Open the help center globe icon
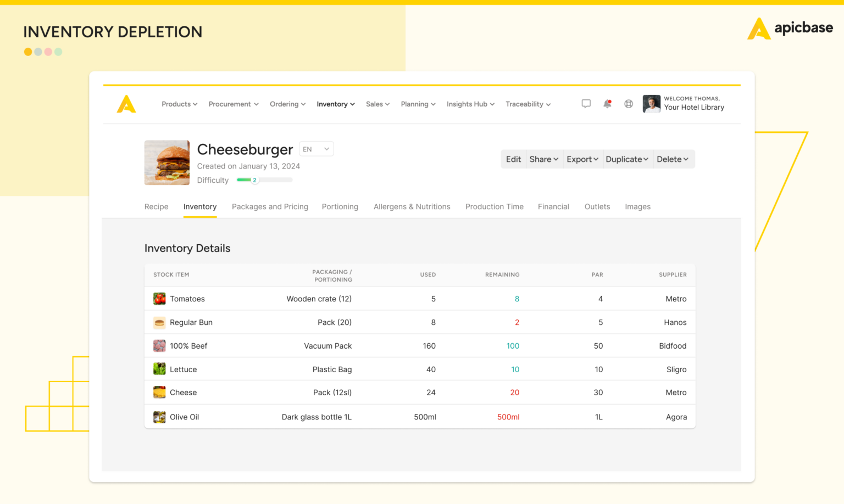Screen dimensions: 844x504 pos(629,103)
